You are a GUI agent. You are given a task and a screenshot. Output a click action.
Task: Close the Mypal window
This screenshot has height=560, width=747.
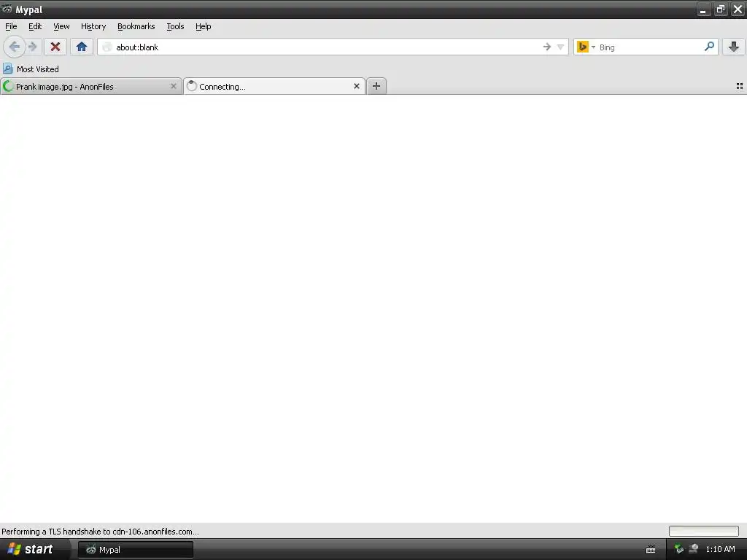(738, 9)
